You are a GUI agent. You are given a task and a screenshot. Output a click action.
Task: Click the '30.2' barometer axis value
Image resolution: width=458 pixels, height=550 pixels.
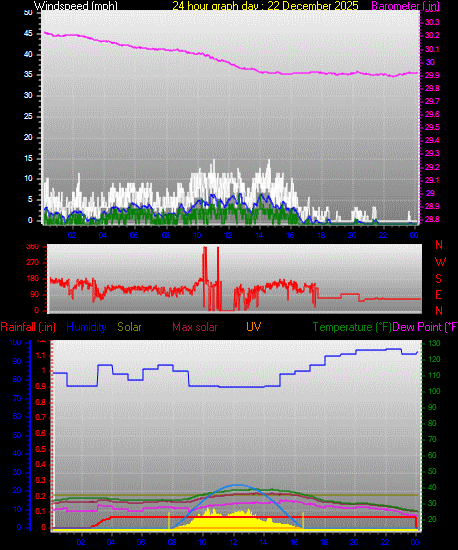(432, 35)
